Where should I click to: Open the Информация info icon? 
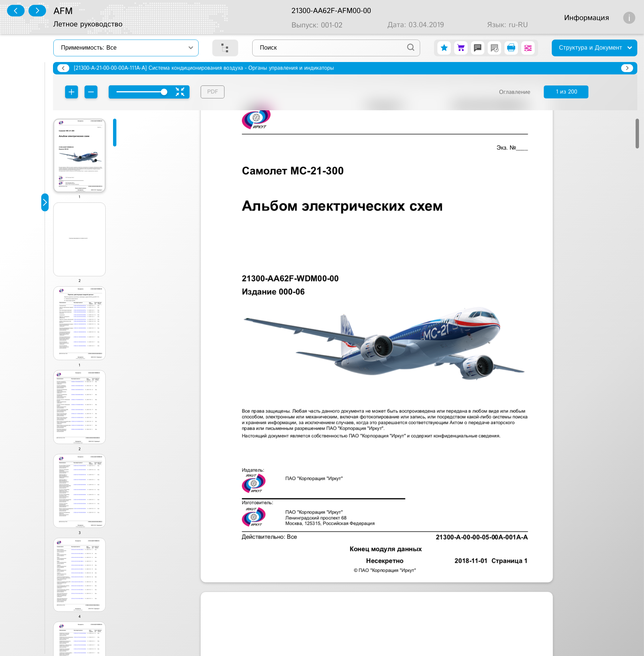(x=629, y=17)
